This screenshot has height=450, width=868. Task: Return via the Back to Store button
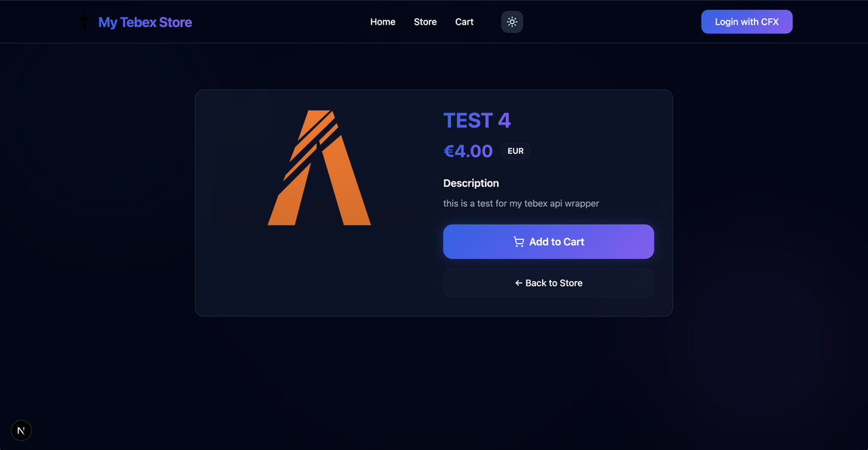pos(549,283)
